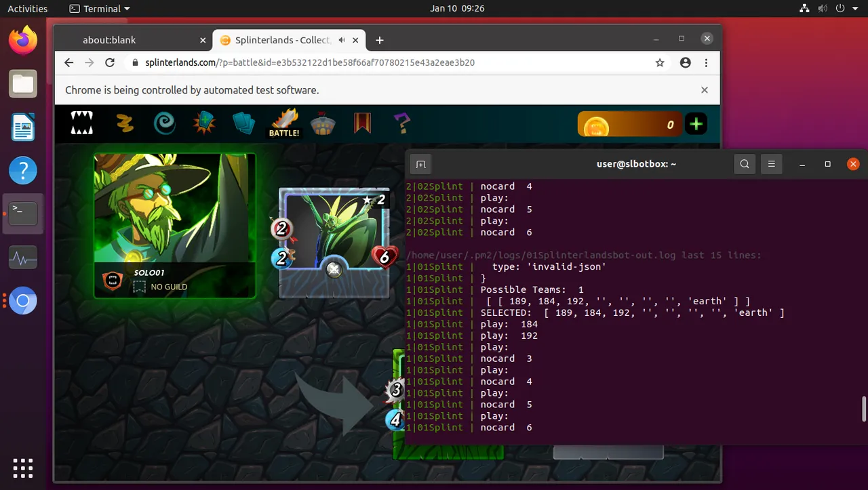
Task: Click the terminal vertical scrollbar
Action: [864, 409]
